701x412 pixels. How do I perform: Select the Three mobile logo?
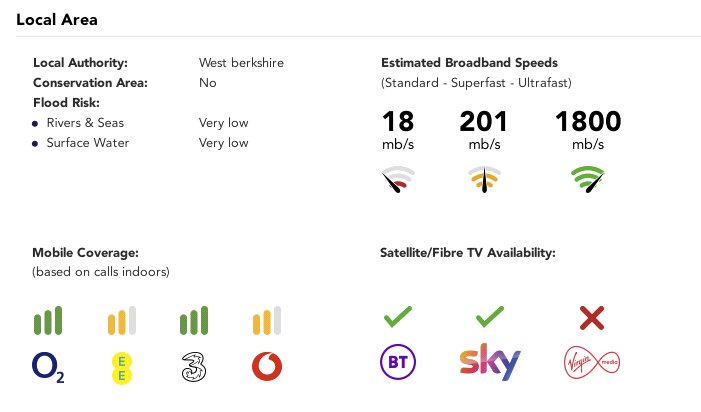[x=194, y=367]
